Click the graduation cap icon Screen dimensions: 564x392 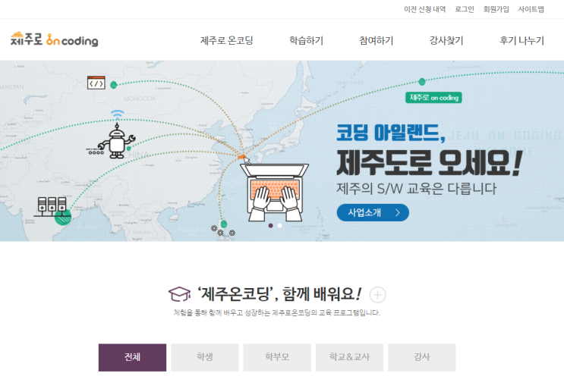[x=179, y=294]
